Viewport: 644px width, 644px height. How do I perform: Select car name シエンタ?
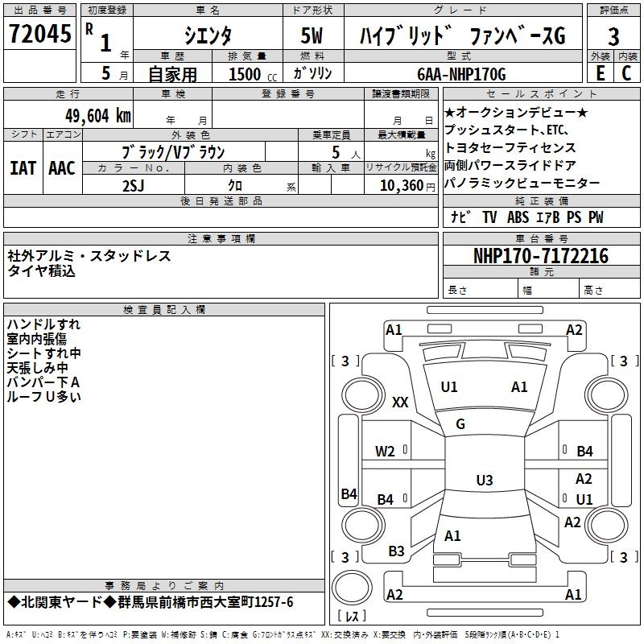(208, 35)
